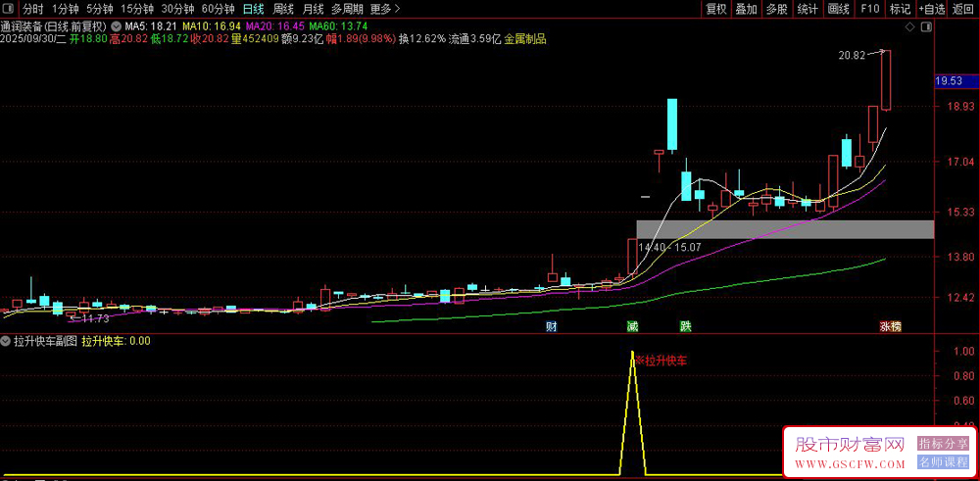Click the 拉升快车: 0.00 indicator value
This screenshot has width=980, height=481.
[x=117, y=341]
